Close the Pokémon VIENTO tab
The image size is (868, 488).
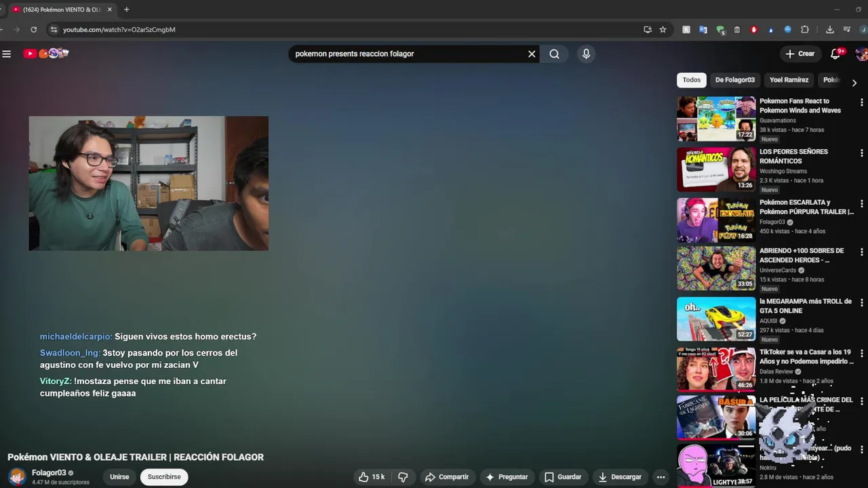coord(109,9)
